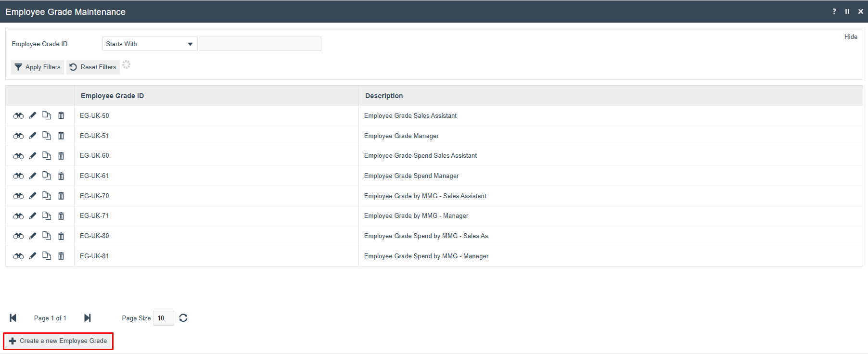This screenshot has width=868, height=354.
Task: View details of EG-UK-70 using binoculars icon
Action: tap(18, 196)
